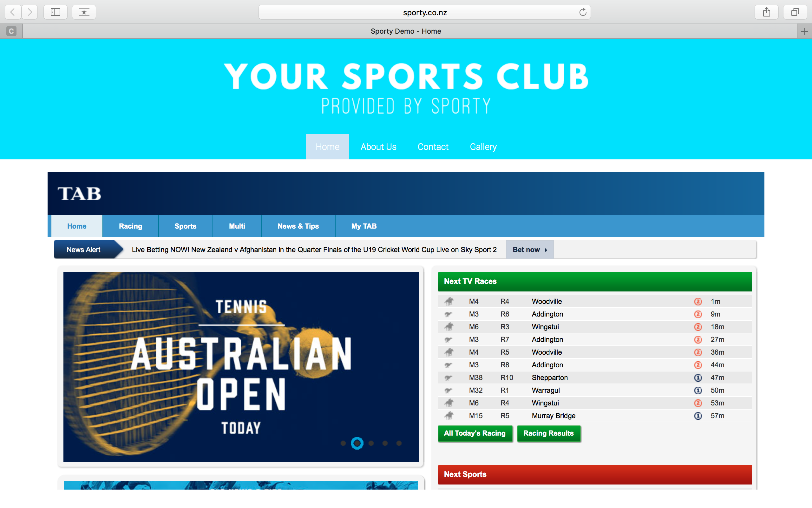Viewport: 812px width, 508px height.
Task: Go forward with the Safari forward arrow
Action: click(x=30, y=12)
